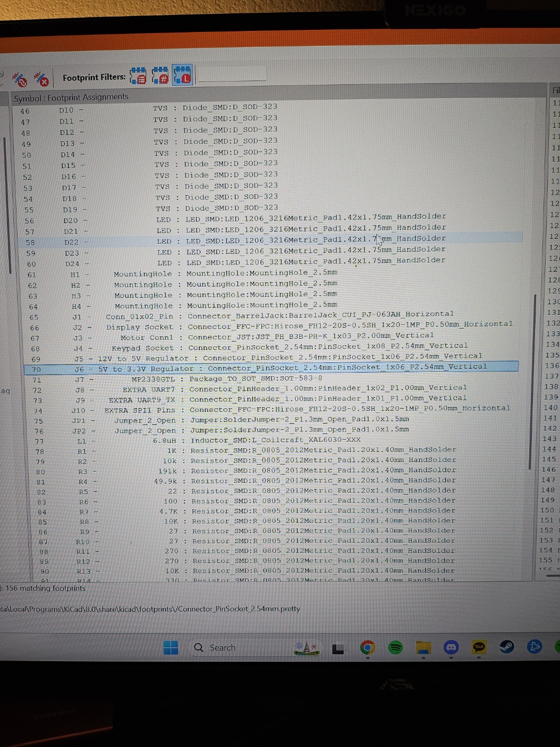Toggle filter by symbol footprint filters
This screenshot has height=747, width=560.
[138, 76]
